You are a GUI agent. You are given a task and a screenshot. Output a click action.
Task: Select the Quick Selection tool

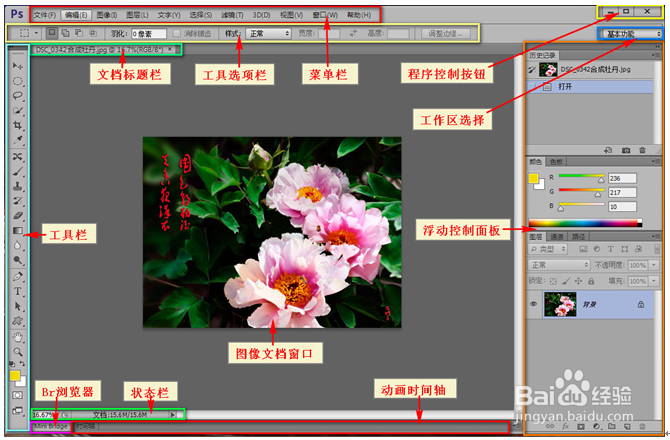point(18,111)
